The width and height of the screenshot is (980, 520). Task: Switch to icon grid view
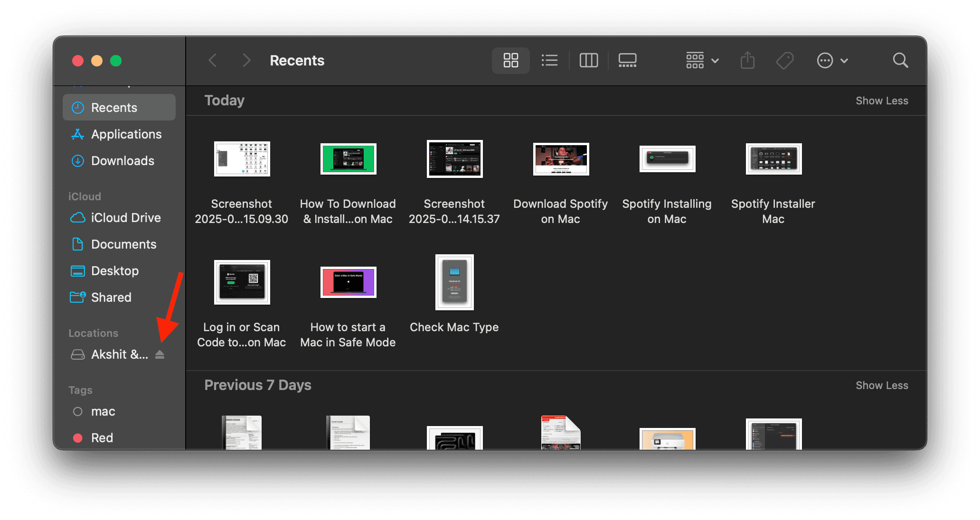pyautogui.click(x=510, y=60)
